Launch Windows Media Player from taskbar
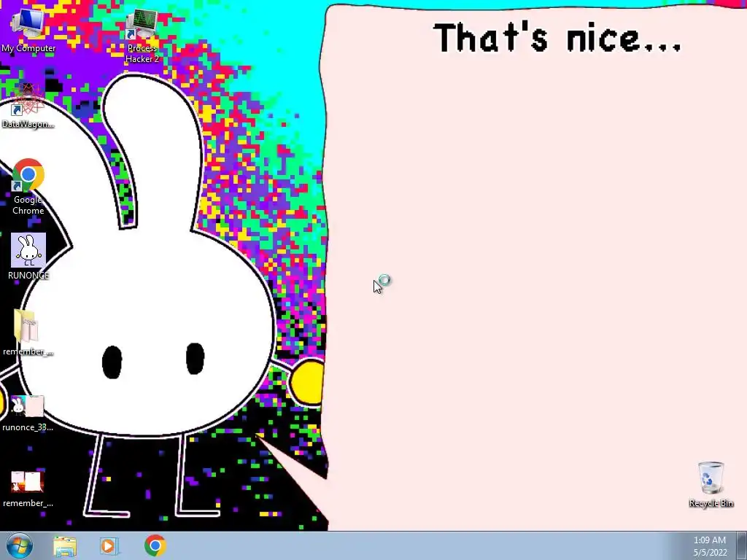747x560 pixels. [109, 545]
